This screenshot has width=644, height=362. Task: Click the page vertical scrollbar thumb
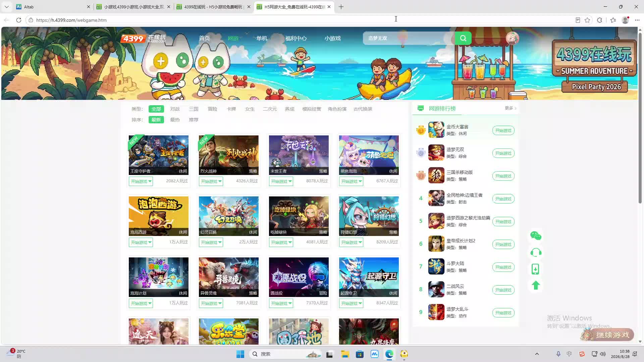click(640, 118)
